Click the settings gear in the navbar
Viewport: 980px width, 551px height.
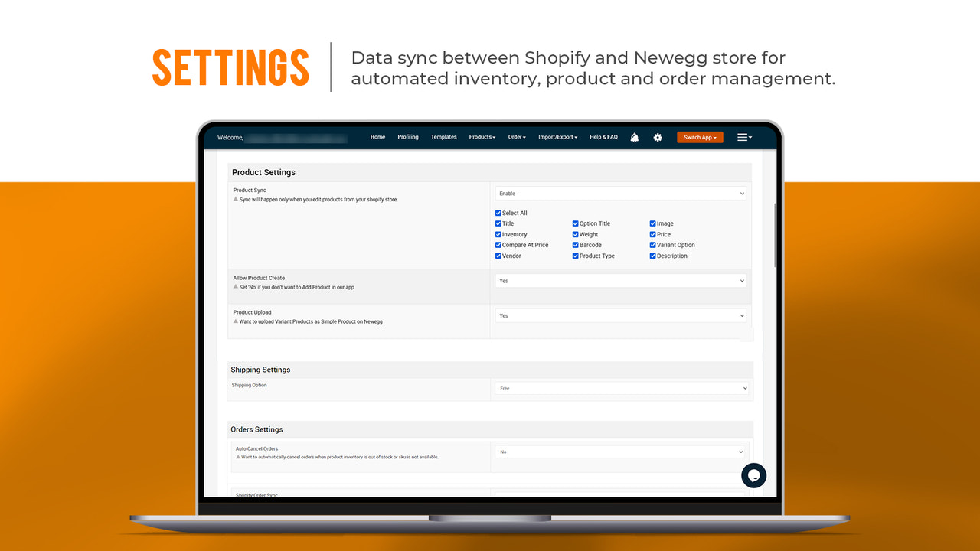pos(658,137)
